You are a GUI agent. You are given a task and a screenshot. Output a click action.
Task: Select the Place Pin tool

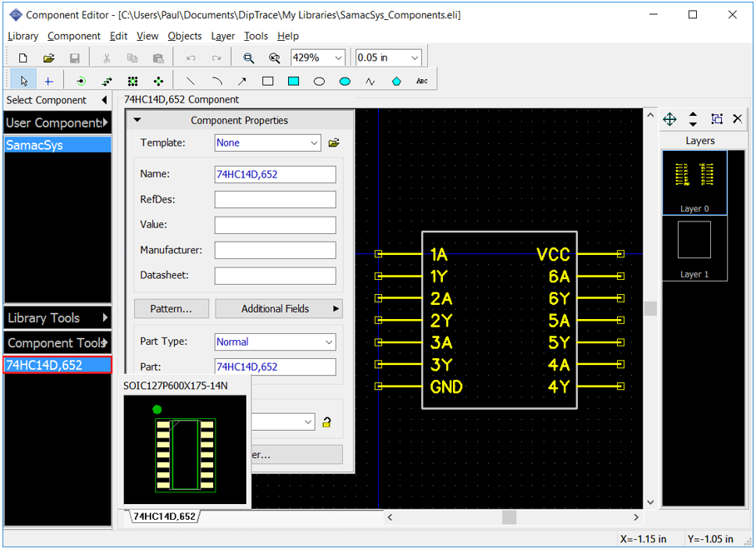click(81, 81)
